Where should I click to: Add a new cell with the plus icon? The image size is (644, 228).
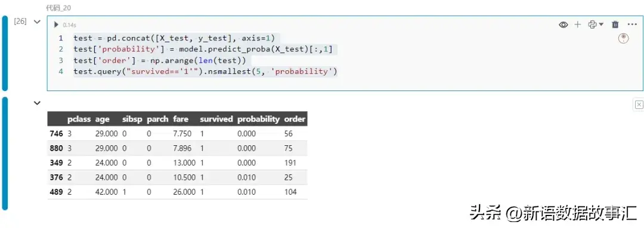point(577,24)
